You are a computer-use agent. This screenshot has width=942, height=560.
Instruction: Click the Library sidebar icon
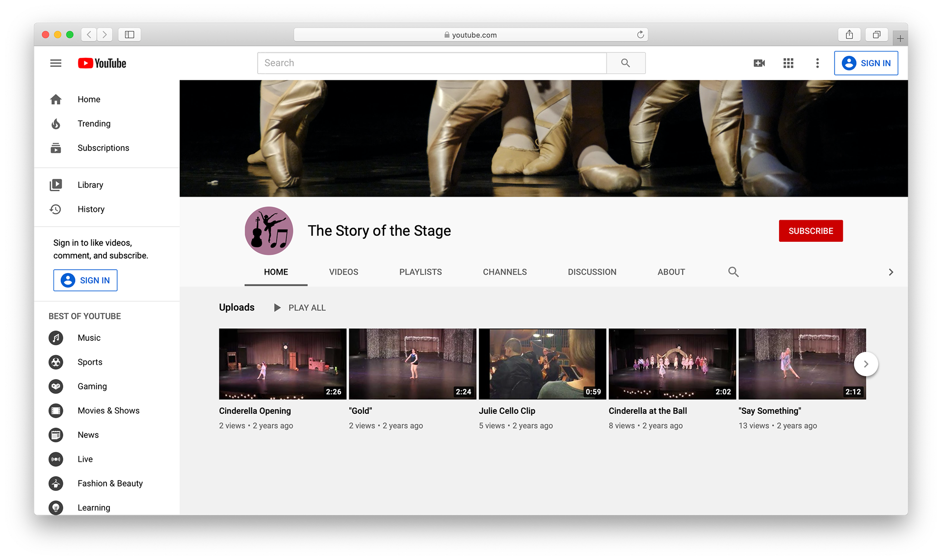pyautogui.click(x=56, y=185)
